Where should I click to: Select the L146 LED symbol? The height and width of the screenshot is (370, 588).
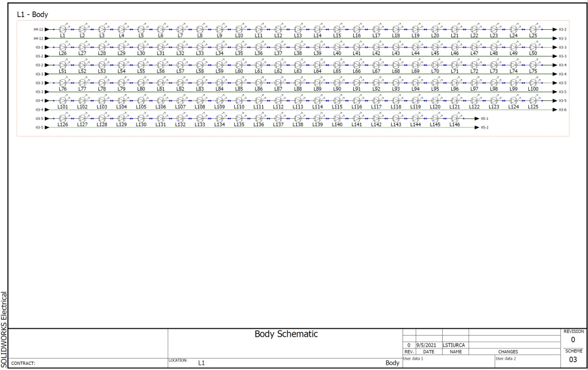click(x=455, y=118)
